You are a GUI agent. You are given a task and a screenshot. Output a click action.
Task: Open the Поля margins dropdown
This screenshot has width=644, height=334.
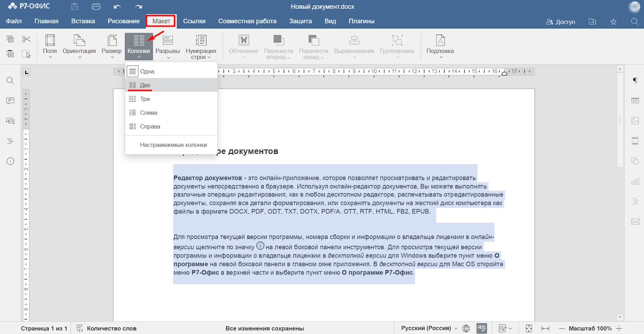(50, 47)
